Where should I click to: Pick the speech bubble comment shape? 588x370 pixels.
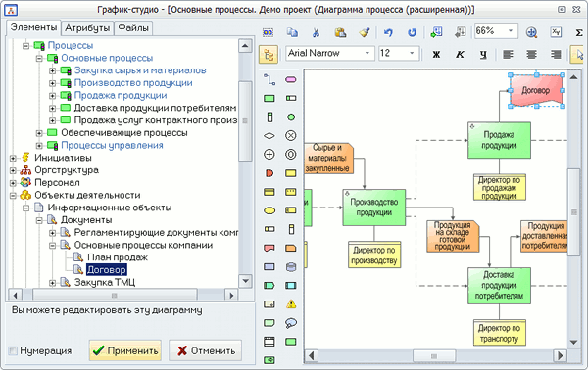click(x=291, y=323)
